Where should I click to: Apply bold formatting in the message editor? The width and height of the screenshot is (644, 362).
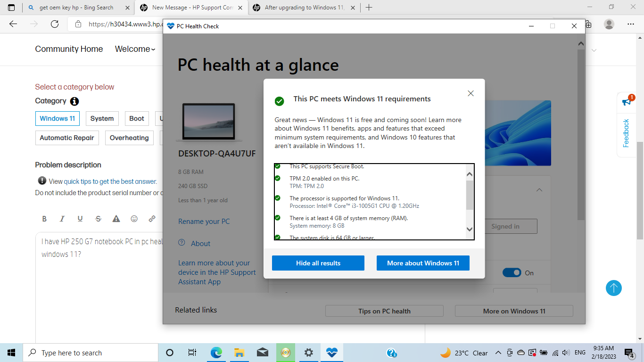tap(44, 219)
